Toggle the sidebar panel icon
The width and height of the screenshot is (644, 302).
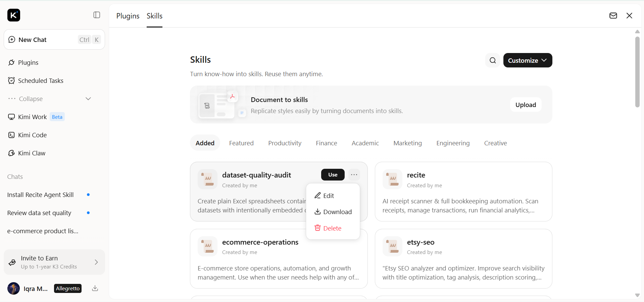pyautogui.click(x=97, y=15)
